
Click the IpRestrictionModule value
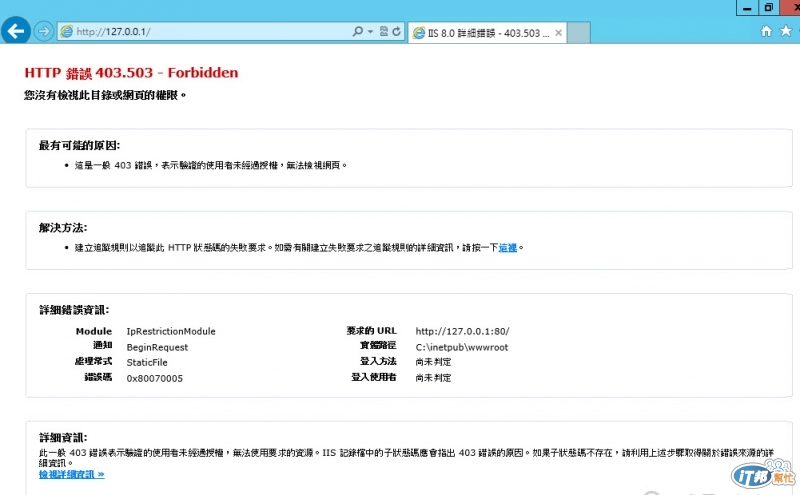point(171,331)
